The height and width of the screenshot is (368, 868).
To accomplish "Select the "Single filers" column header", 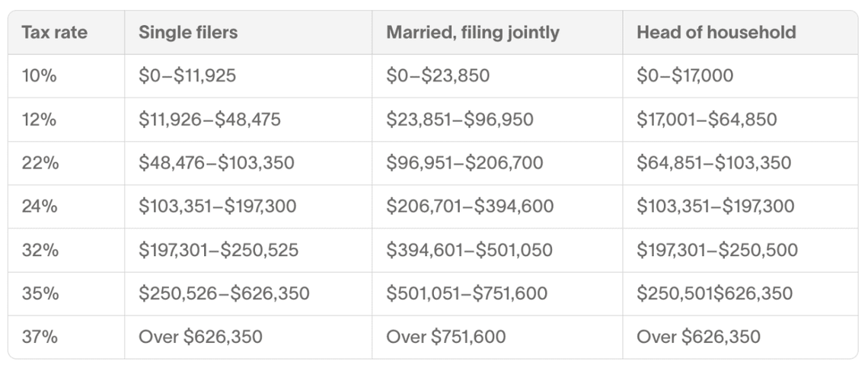I will (x=188, y=33).
